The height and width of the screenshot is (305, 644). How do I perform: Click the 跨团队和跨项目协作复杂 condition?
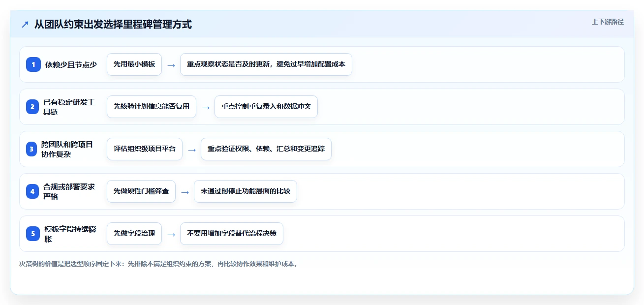tap(67, 149)
